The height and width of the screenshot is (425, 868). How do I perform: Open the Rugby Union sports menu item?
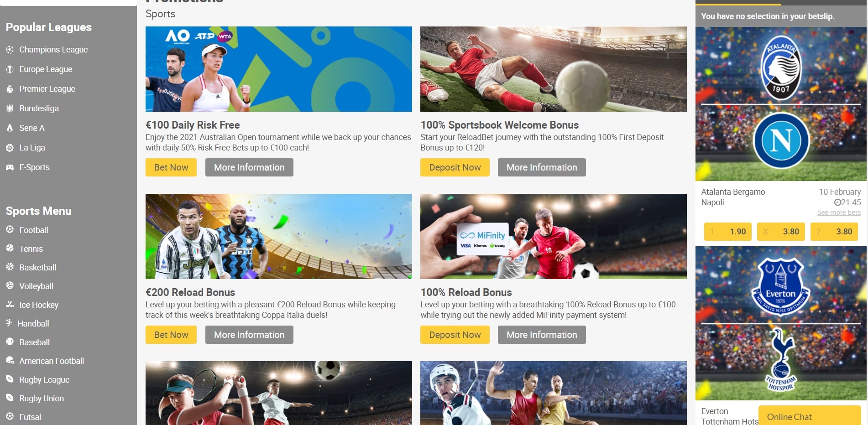(x=42, y=399)
